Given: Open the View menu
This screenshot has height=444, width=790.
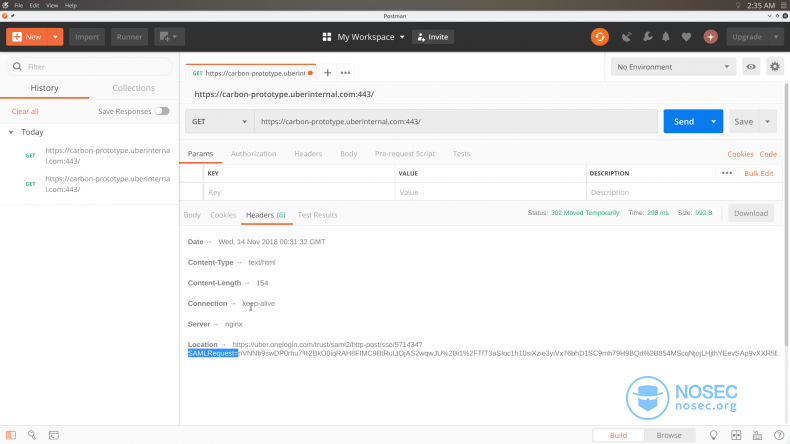Looking at the screenshot, I should [x=52, y=6].
